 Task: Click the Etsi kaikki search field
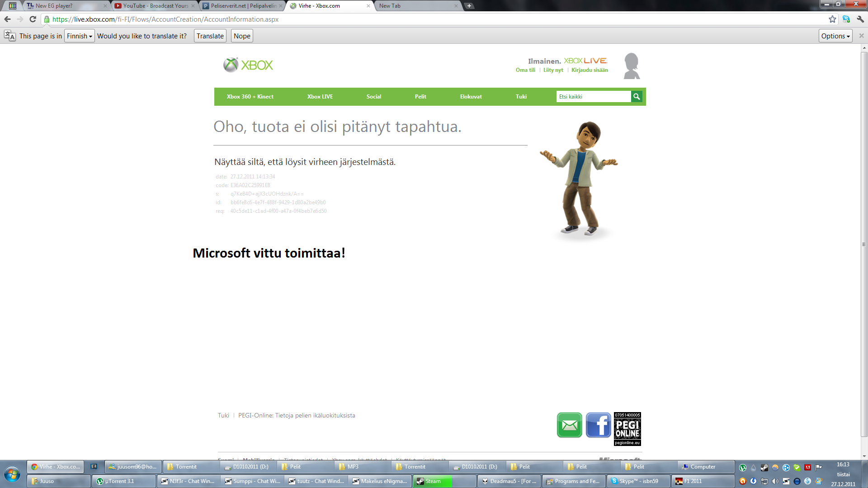click(x=594, y=96)
